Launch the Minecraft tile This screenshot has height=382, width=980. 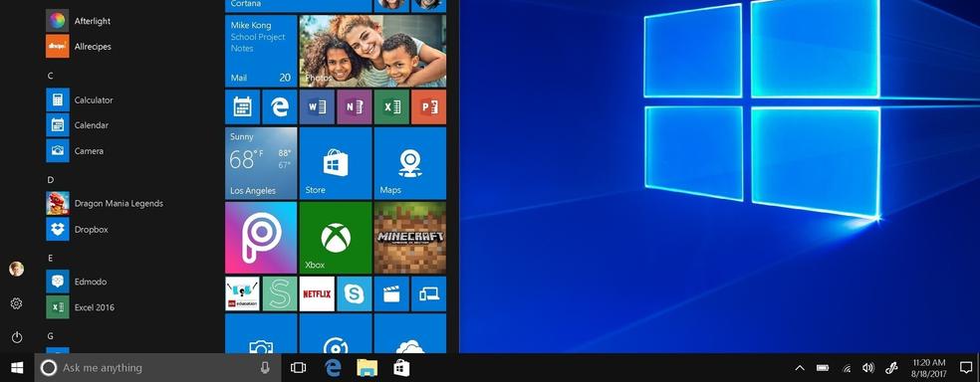[x=410, y=238]
